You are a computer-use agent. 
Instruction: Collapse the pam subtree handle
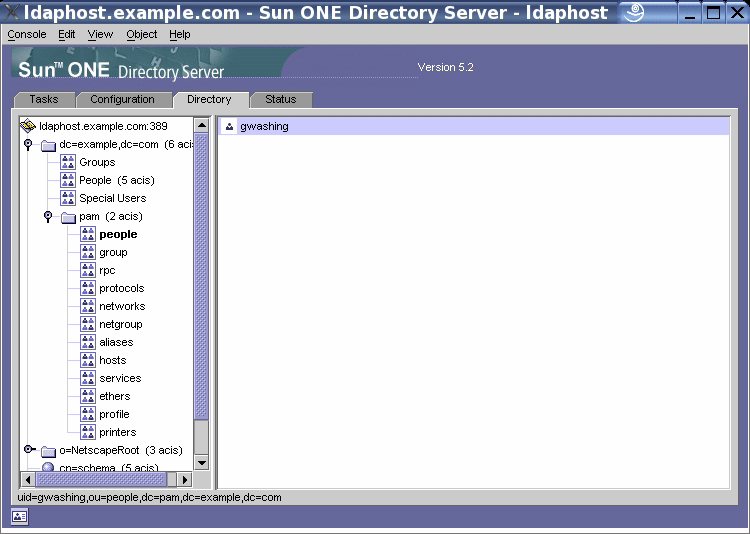(48, 216)
